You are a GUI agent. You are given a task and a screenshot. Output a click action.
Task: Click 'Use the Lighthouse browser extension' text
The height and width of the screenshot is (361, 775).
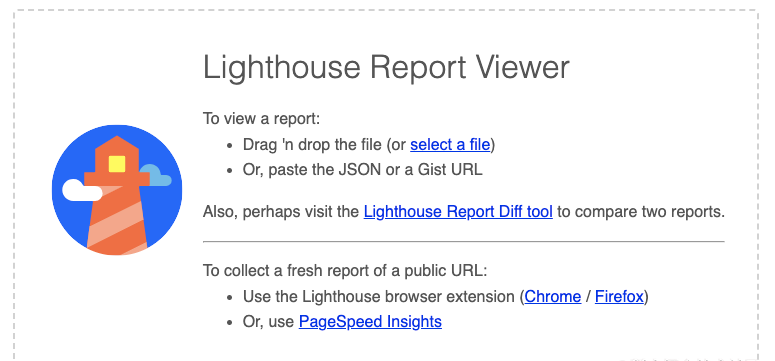coord(379,297)
